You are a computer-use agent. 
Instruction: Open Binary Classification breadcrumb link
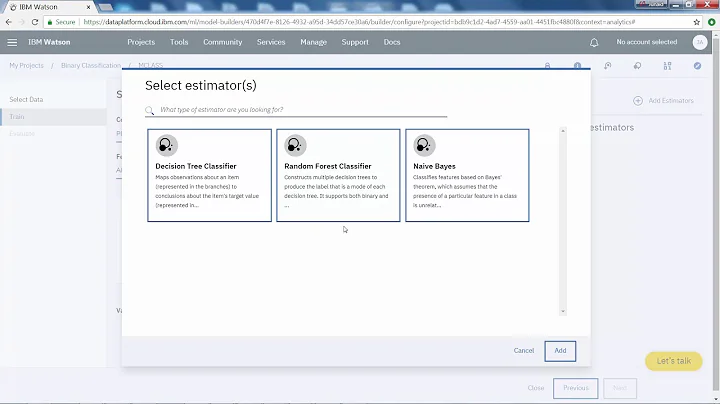click(91, 66)
